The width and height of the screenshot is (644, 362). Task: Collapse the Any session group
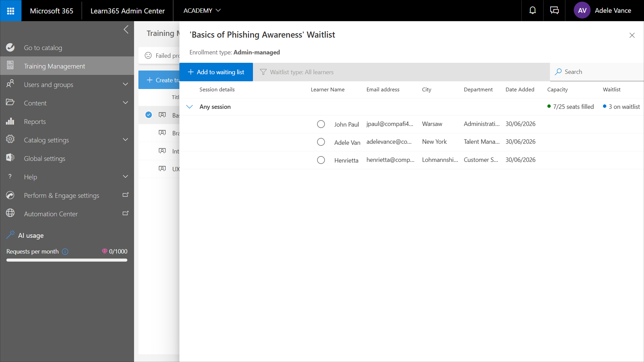(x=189, y=107)
